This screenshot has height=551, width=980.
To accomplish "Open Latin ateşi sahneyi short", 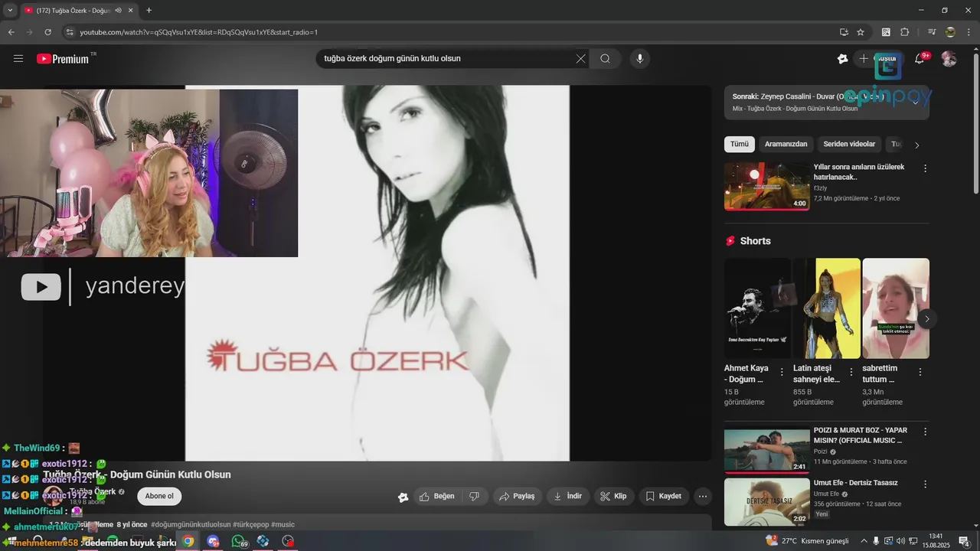I will click(827, 308).
